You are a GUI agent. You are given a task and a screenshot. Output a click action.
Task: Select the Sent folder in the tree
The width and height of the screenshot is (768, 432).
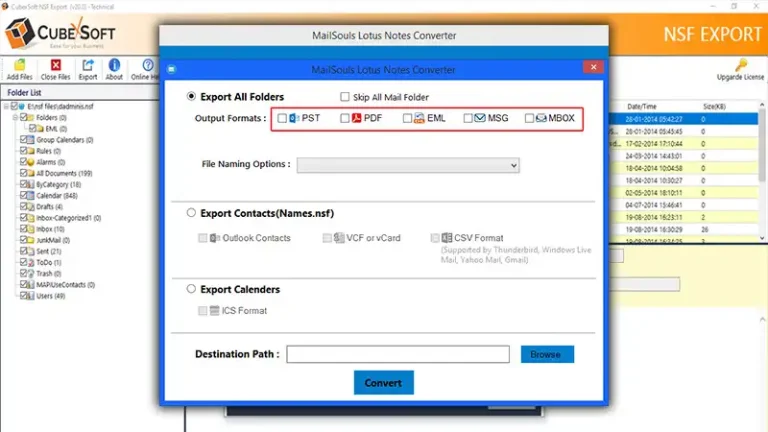(44, 250)
